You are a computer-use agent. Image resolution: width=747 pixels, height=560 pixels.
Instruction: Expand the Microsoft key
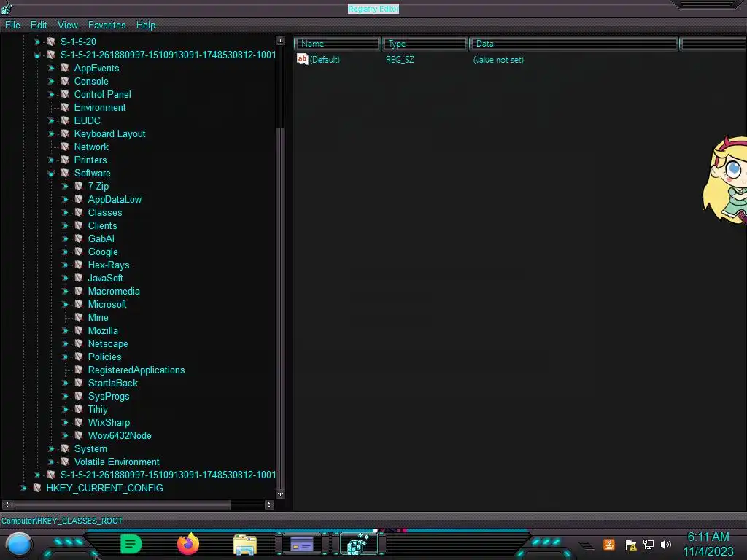[65, 304]
